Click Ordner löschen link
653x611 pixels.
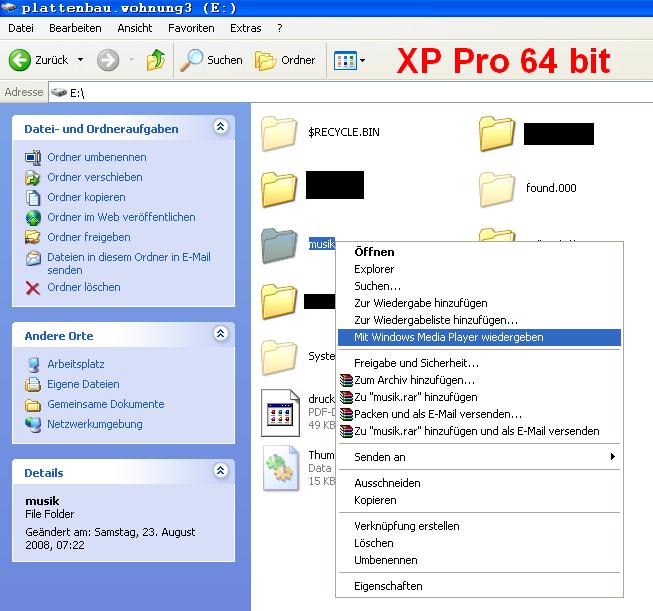(84, 287)
